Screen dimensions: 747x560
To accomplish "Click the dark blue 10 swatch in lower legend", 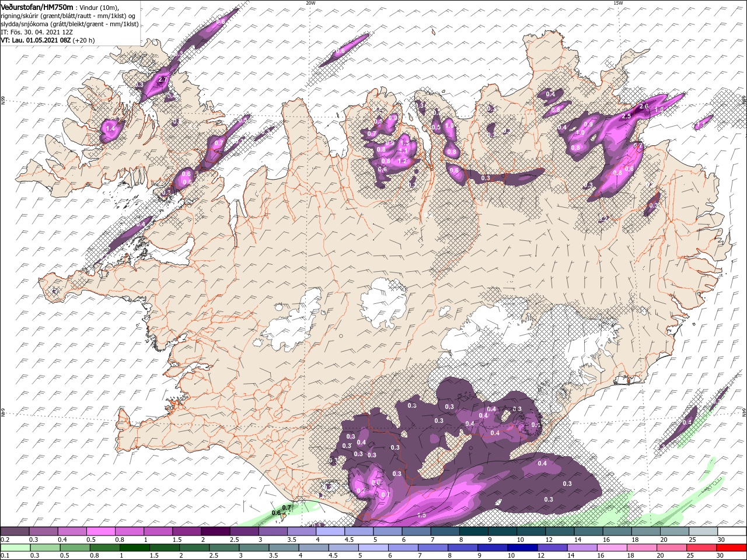I will point(522,548).
